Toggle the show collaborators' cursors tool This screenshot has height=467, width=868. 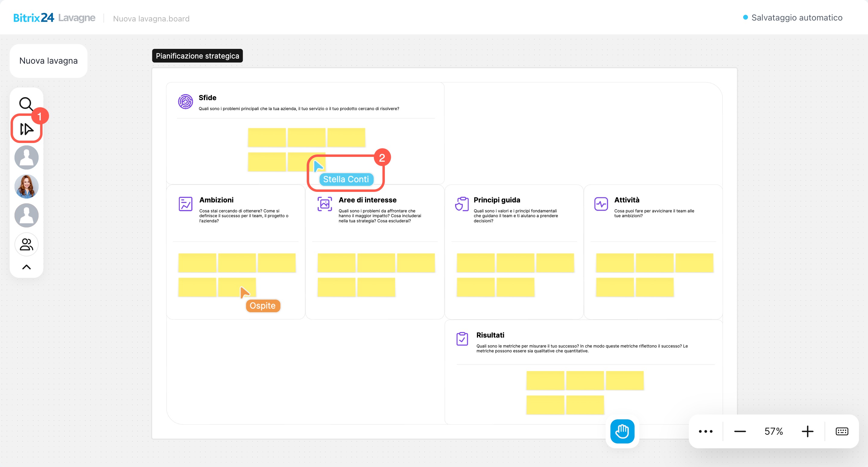tap(26, 129)
